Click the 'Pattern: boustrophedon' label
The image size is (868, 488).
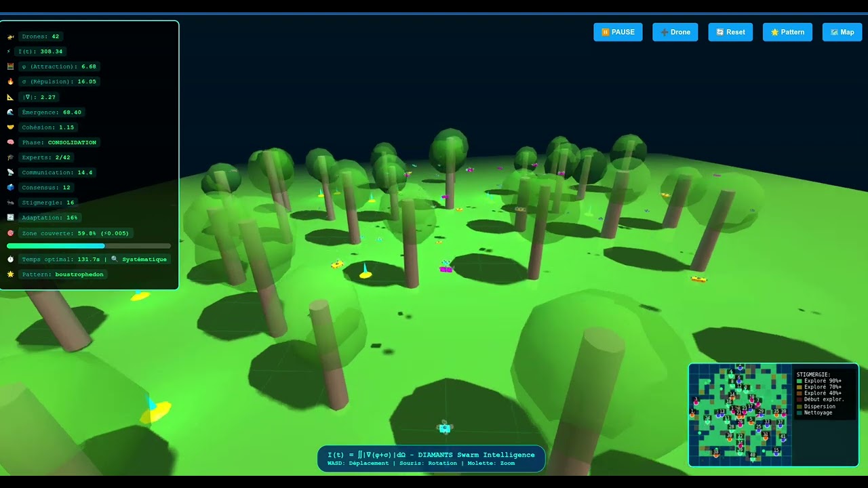[x=62, y=274]
